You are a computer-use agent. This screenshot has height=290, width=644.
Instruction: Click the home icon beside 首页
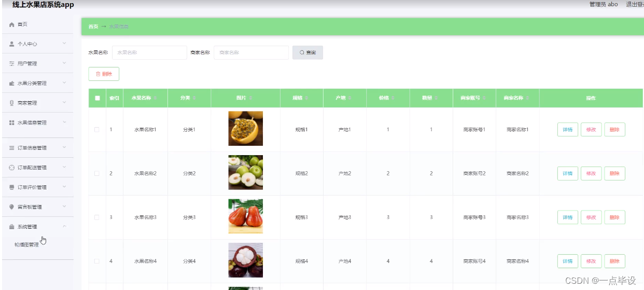tap(12, 24)
